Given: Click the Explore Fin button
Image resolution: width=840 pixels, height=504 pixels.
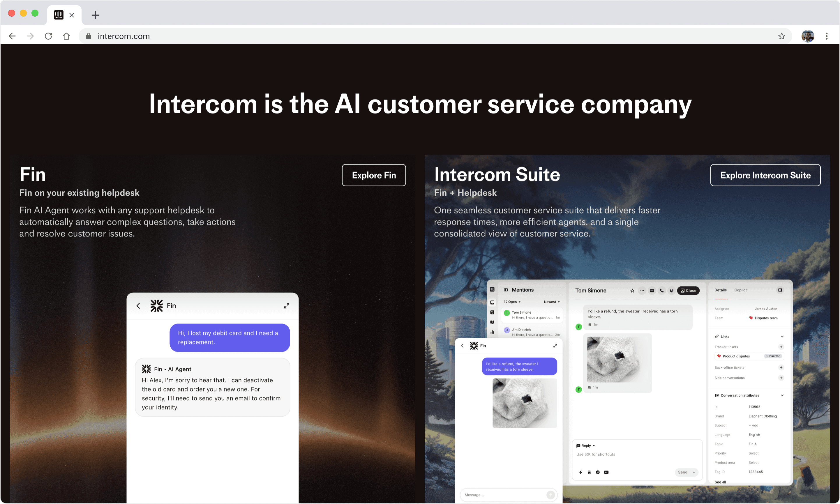Looking at the screenshot, I should click(x=374, y=175).
